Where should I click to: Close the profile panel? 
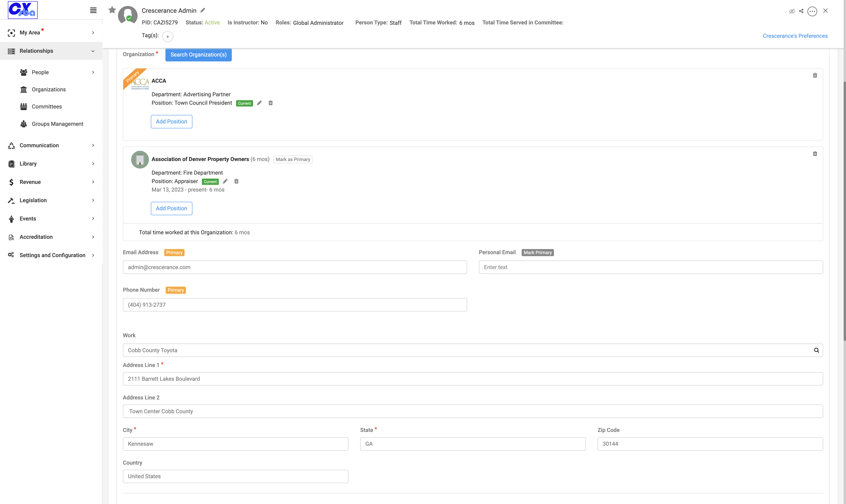(x=825, y=10)
